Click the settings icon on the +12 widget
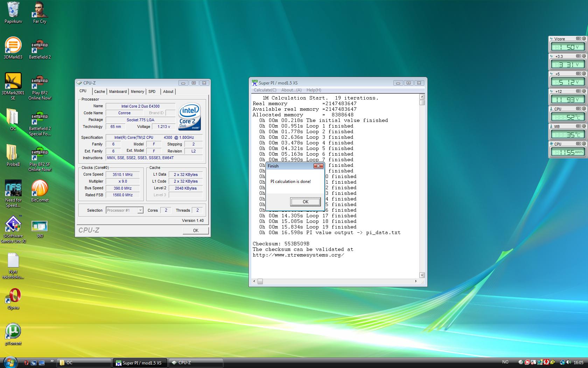The image size is (588, 368). [x=578, y=91]
